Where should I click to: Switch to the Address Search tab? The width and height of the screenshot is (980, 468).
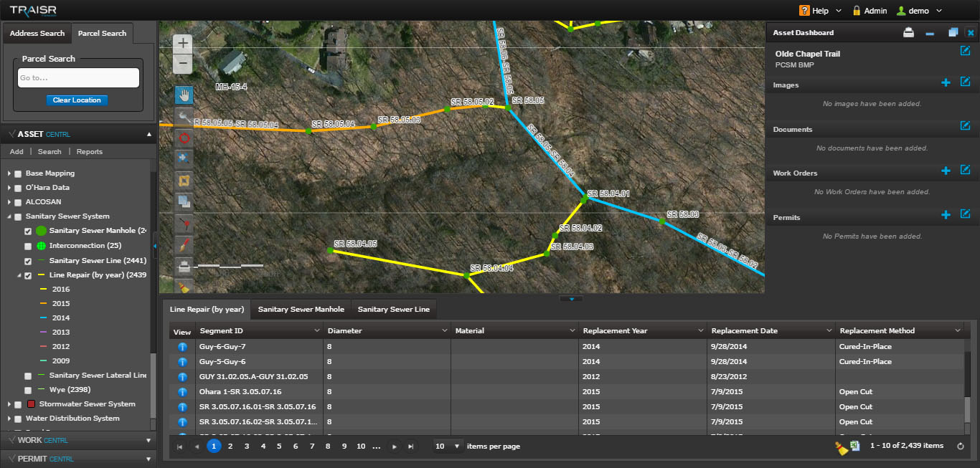[37, 34]
